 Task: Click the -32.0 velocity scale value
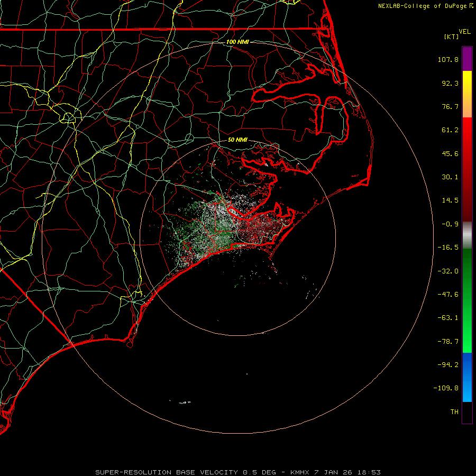(448, 271)
